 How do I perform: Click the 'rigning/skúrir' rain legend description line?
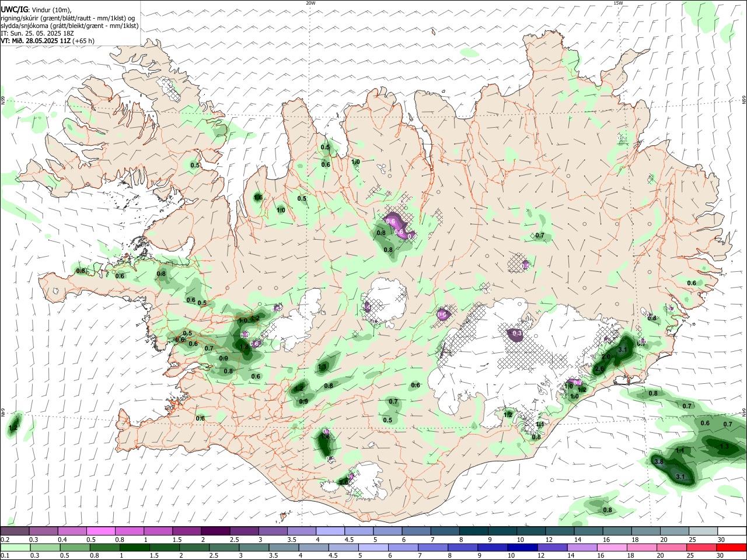[68, 18]
